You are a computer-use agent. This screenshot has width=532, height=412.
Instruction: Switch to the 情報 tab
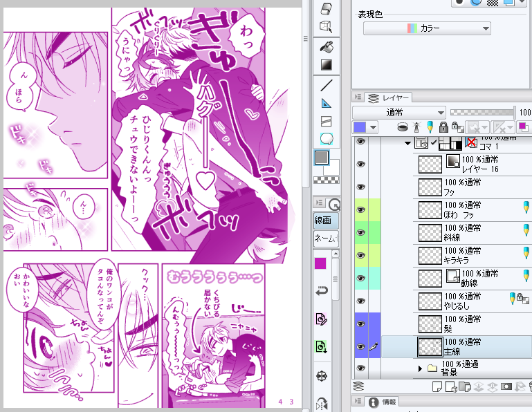pyautogui.click(x=383, y=402)
